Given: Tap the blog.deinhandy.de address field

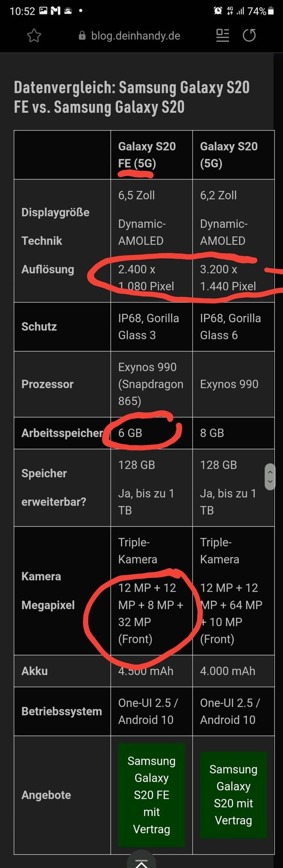Looking at the screenshot, I should (x=135, y=36).
